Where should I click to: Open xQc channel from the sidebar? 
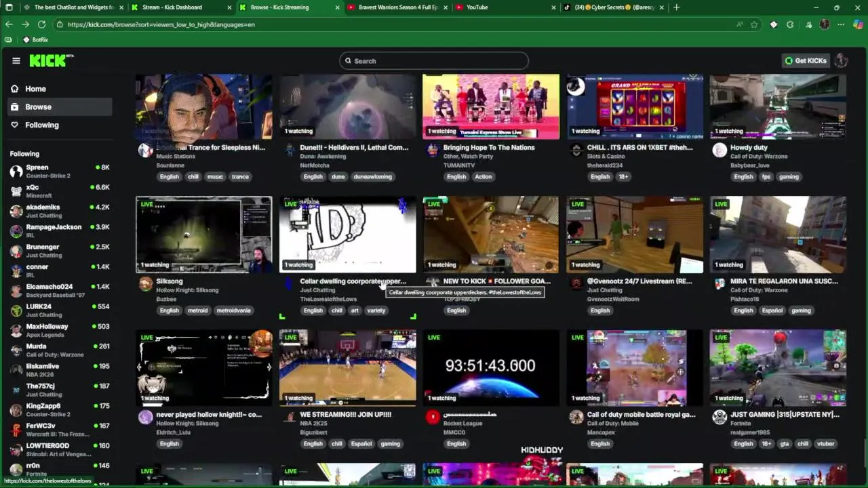60,191
